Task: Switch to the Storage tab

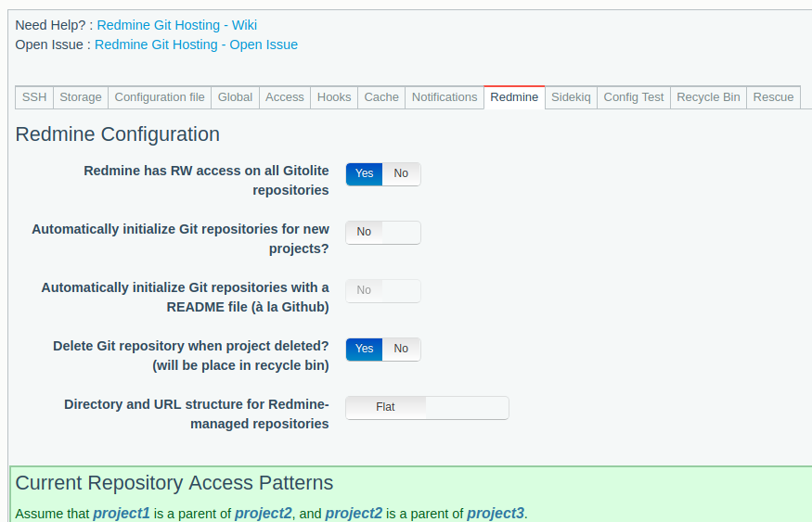Action: point(80,97)
